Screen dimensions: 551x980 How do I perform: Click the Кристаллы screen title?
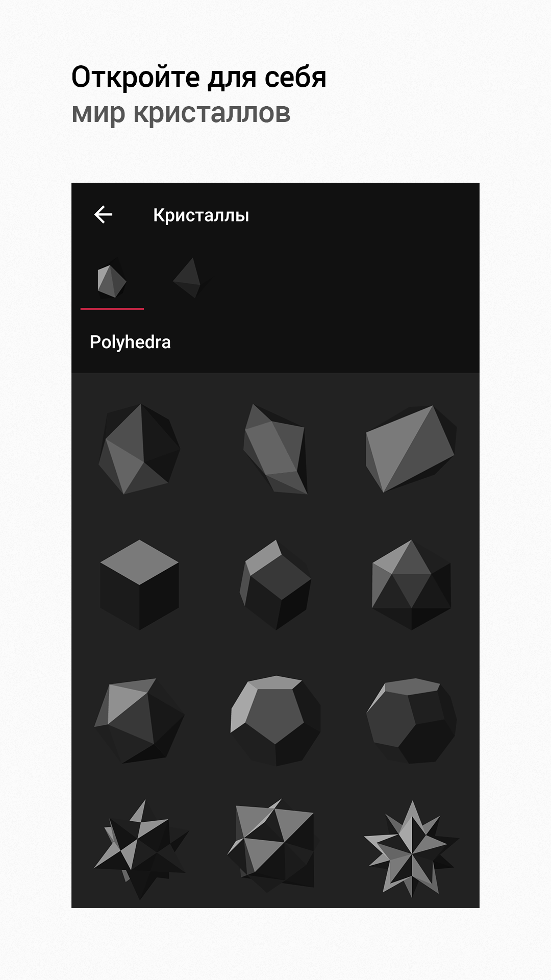[x=201, y=215]
